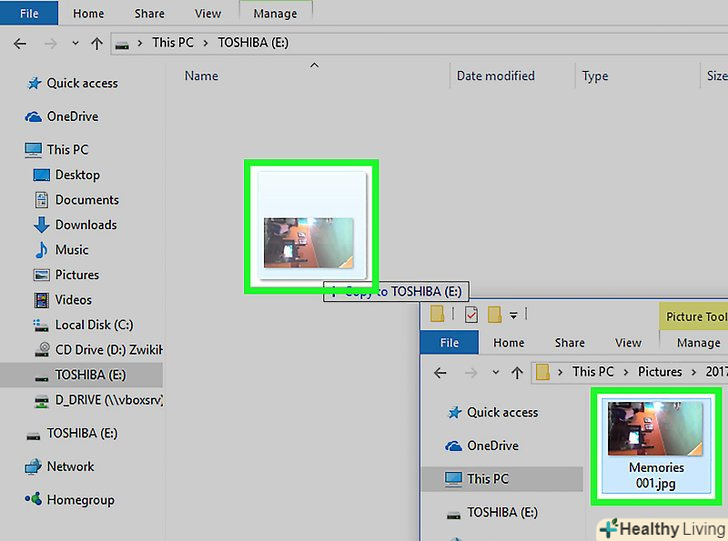
Task: Open File tab in Pictures window
Action: pyautogui.click(x=449, y=343)
